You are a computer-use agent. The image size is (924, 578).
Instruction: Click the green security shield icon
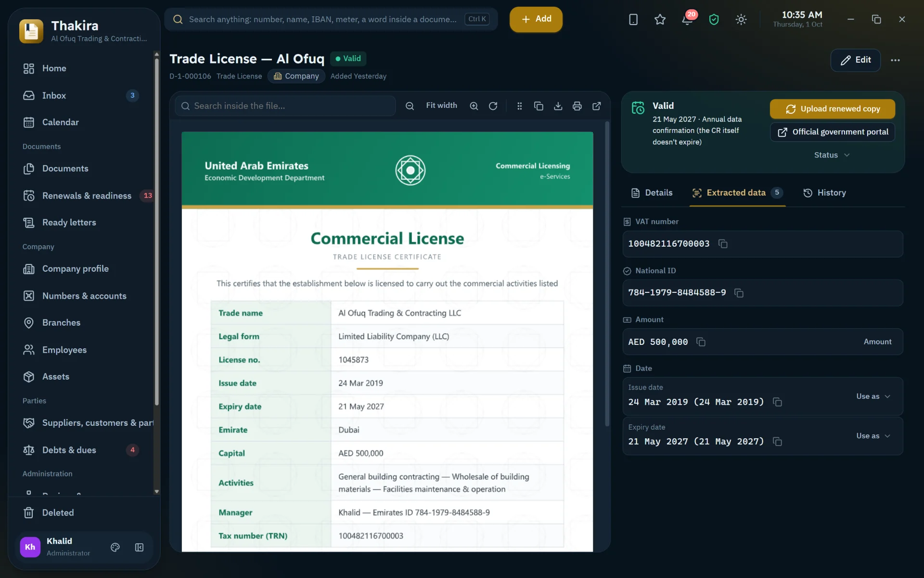click(x=714, y=19)
